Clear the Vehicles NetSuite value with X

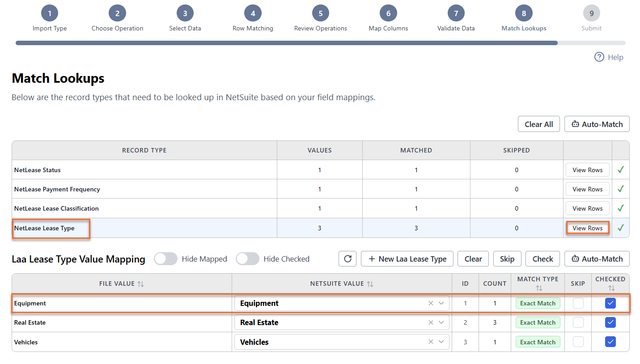[x=431, y=342]
